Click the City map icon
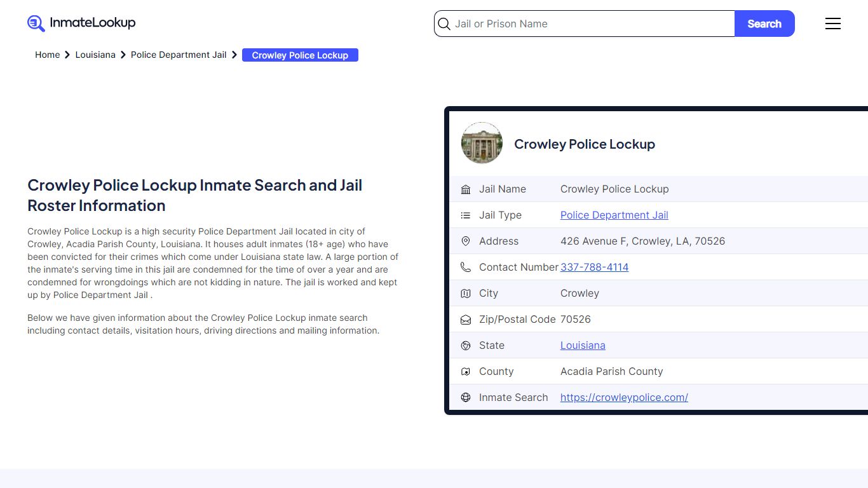 [x=466, y=294]
